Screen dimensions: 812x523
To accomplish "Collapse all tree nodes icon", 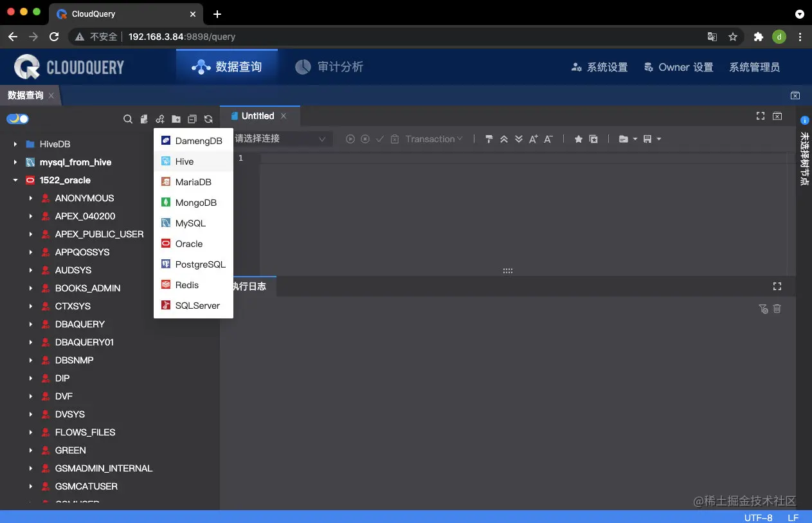I will pyautogui.click(x=192, y=119).
